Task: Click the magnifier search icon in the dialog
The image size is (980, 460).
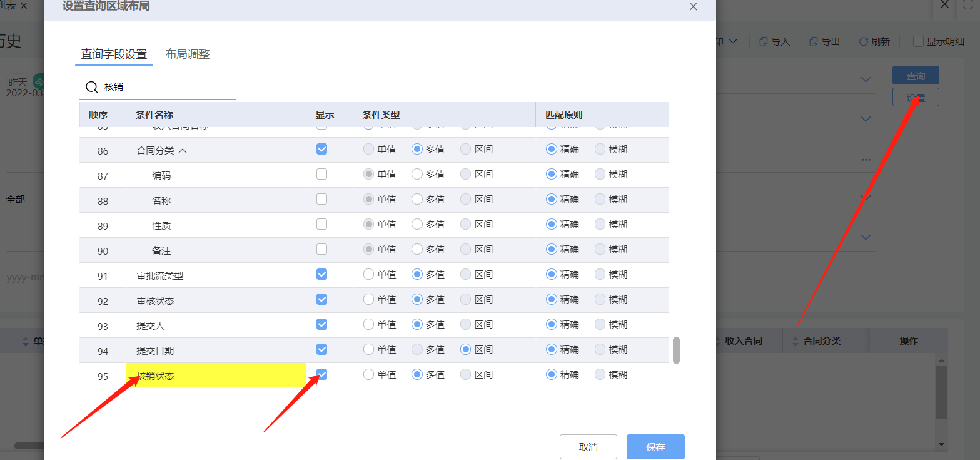Action: (91, 87)
